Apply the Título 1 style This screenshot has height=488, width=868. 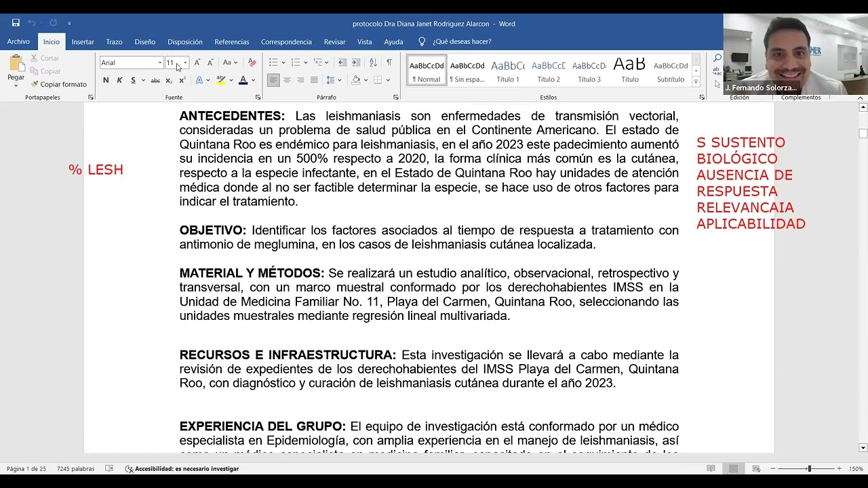click(508, 70)
